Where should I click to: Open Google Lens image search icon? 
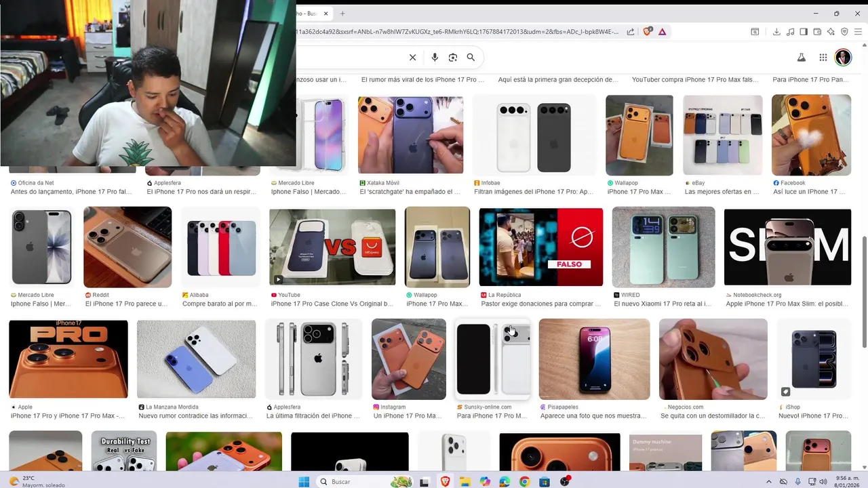point(453,58)
